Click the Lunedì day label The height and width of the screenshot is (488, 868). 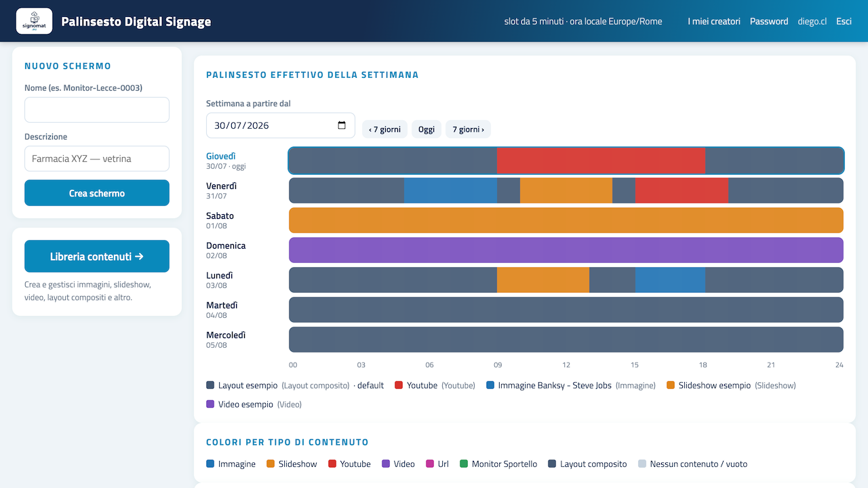pos(220,275)
